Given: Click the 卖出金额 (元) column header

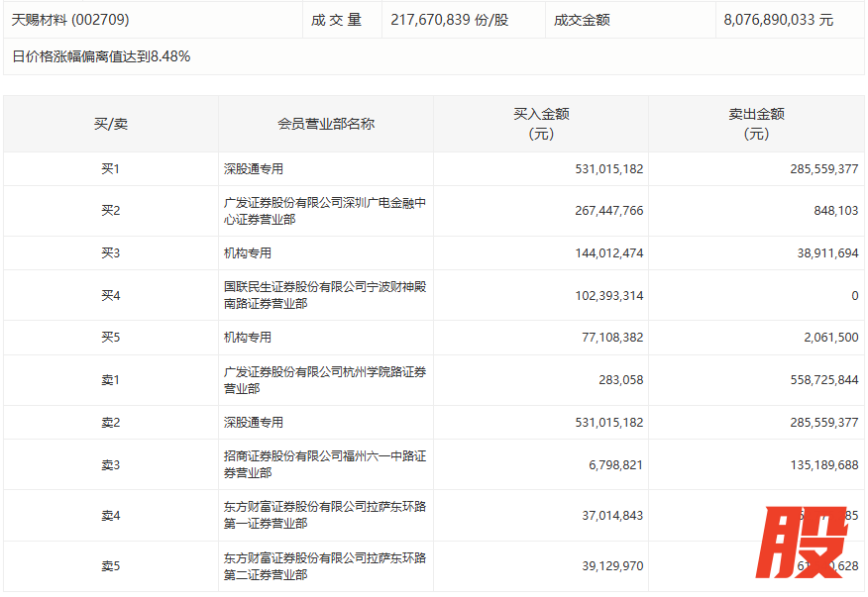Looking at the screenshot, I should pyautogui.click(x=756, y=124).
